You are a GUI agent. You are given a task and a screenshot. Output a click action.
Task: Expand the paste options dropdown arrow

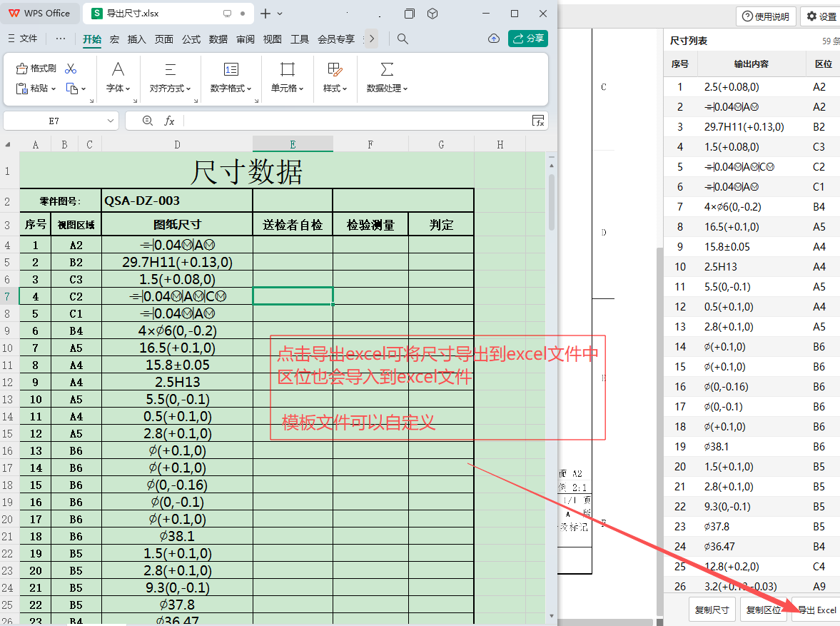click(53, 89)
